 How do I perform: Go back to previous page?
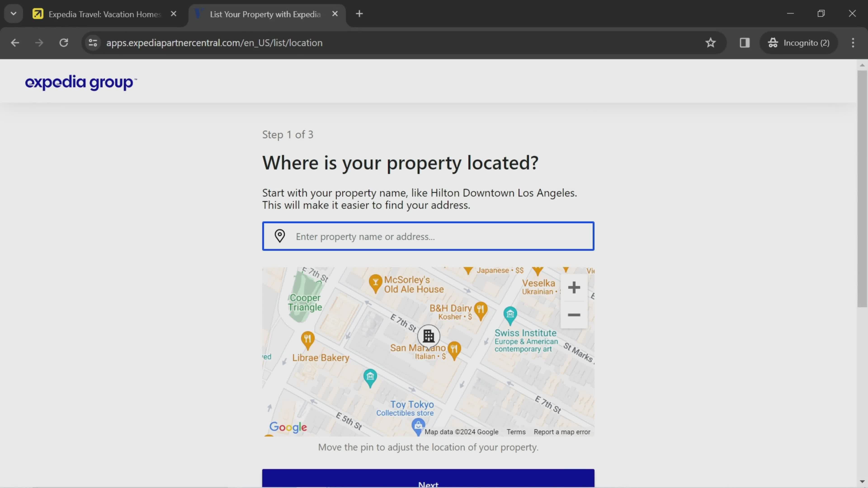15,43
